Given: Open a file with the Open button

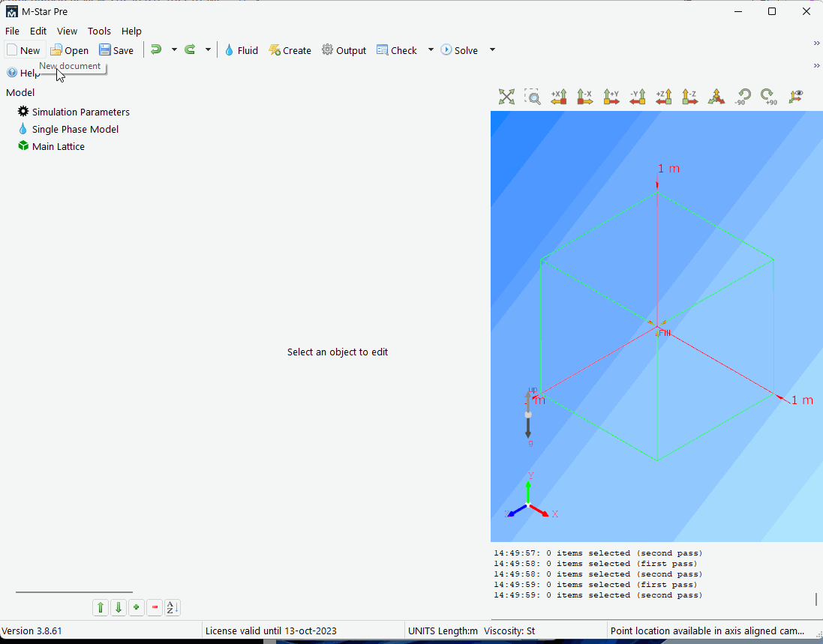Looking at the screenshot, I should pos(69,50).
